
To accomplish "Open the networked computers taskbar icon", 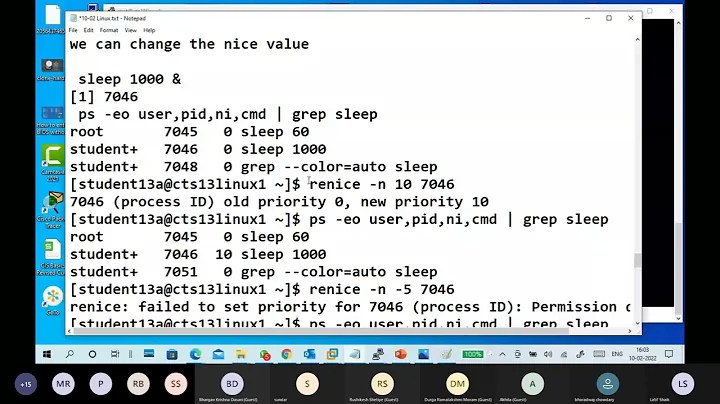I will click(x=378, y=354).
